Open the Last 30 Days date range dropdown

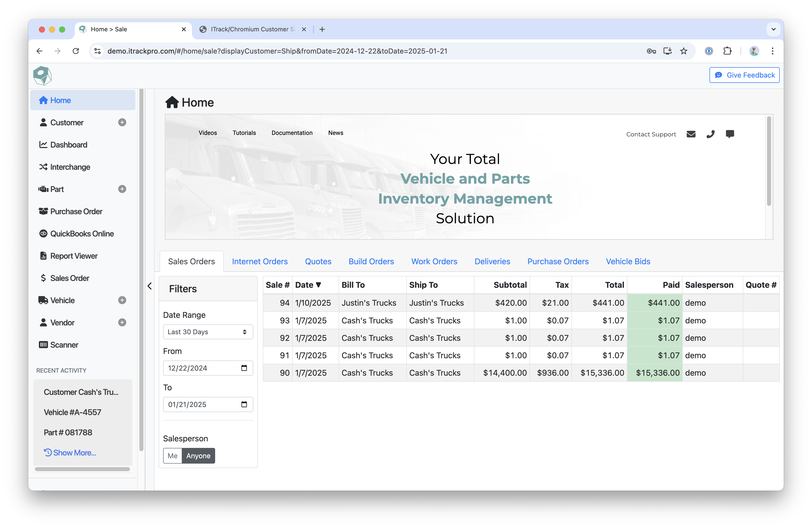(208, 332)
